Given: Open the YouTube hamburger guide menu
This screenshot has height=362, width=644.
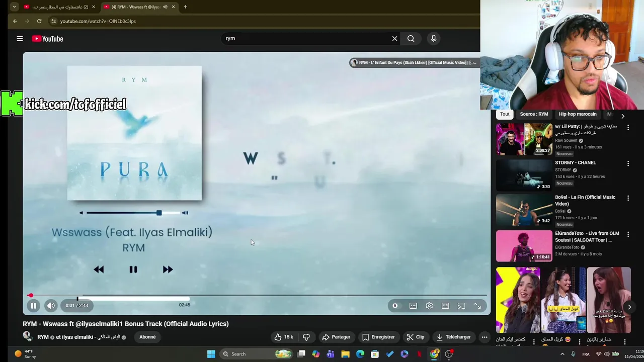Looking at the screenshot, I should (20, 39).
